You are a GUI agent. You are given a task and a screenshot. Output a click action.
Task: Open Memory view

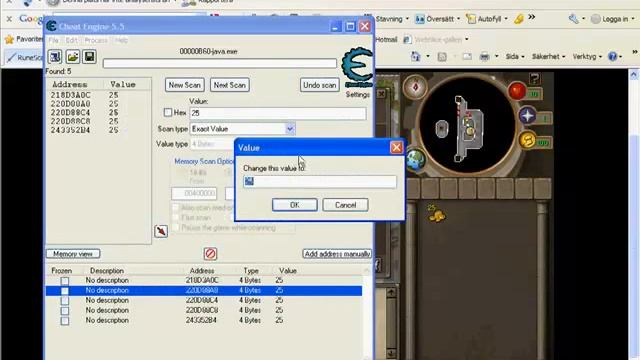click(73, 254)
